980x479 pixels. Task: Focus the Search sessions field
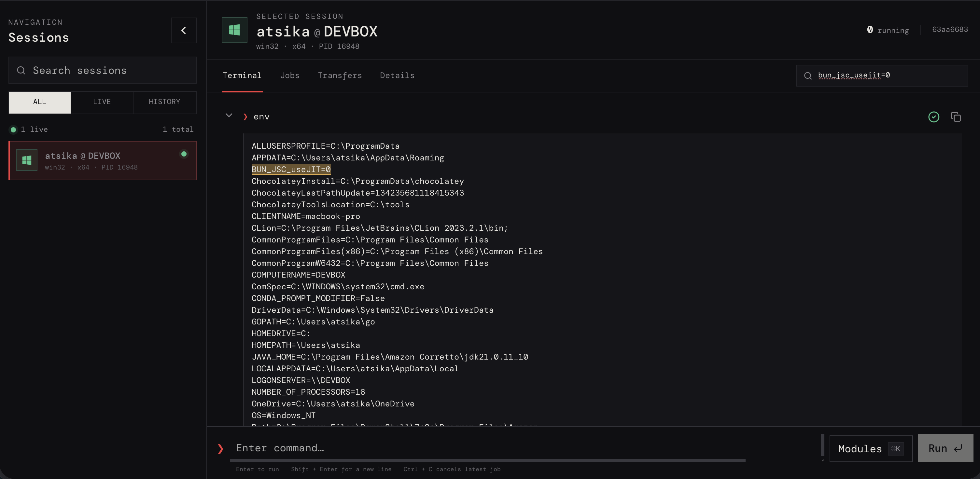click(x=102, y=70)
